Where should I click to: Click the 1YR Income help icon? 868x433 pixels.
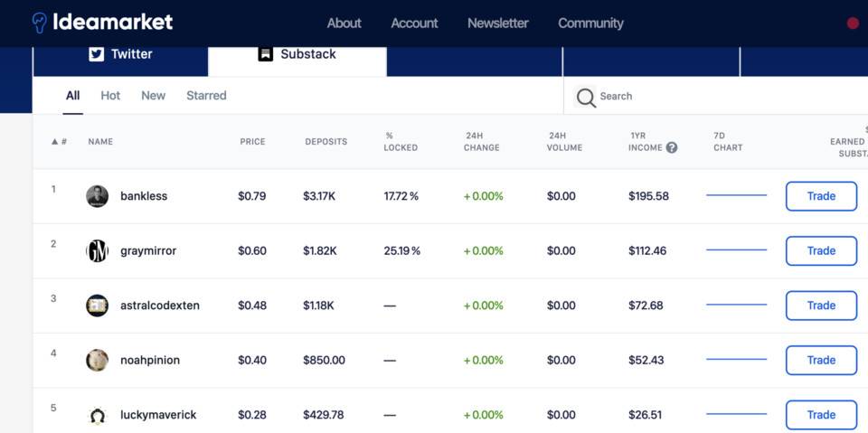click(672, 147)
